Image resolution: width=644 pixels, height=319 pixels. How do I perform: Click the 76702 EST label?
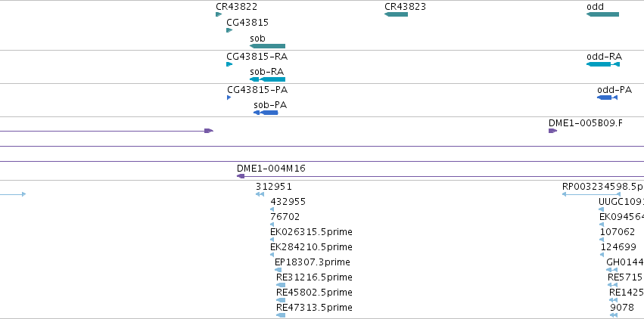(285, 216)
